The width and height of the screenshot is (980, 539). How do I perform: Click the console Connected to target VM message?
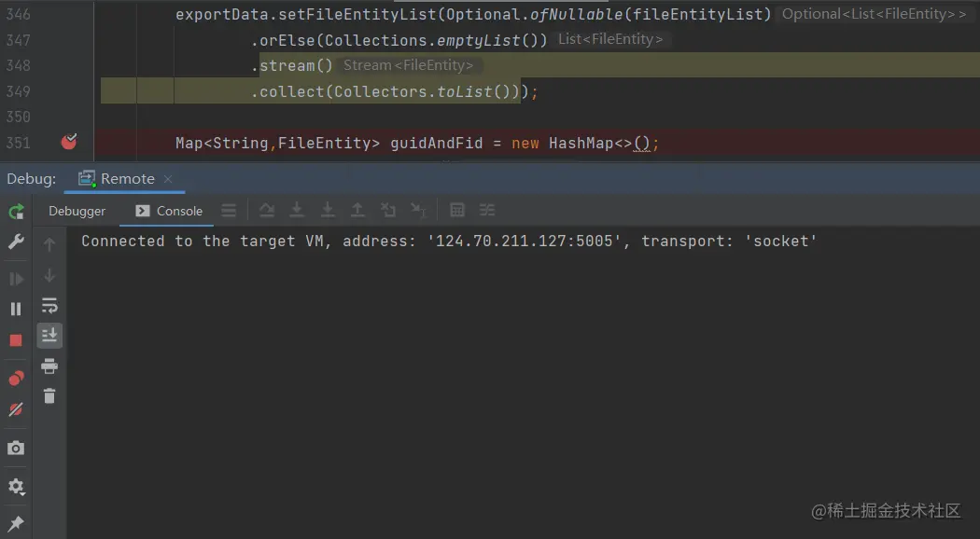point(449,242)
